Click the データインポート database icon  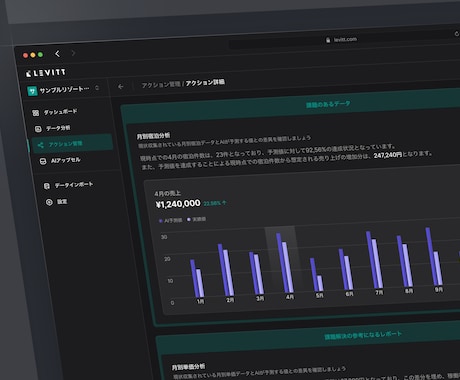tap(47, 186)
